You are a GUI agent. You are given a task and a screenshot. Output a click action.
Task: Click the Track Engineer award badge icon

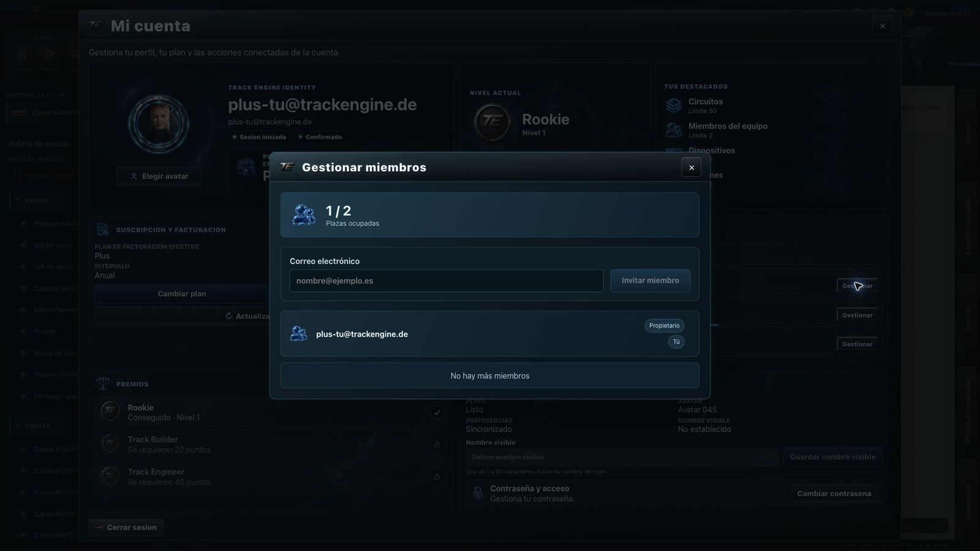point(110,476)
